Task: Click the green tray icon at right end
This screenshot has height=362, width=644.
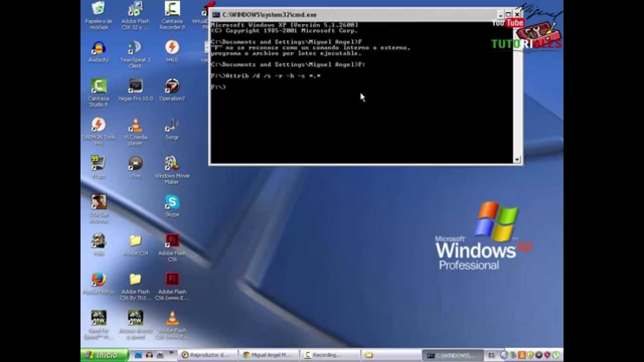Action: pyautogui.click(x=556, y=355)
